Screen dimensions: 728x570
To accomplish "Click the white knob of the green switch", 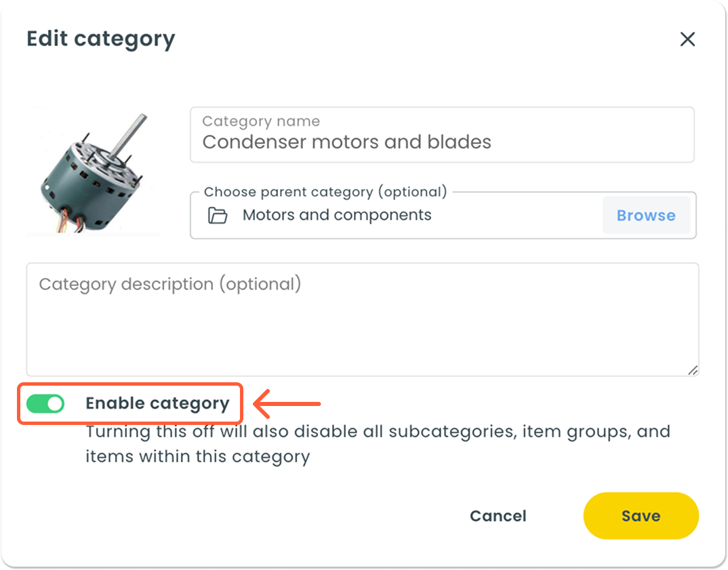I will click(x=56, y=404).
